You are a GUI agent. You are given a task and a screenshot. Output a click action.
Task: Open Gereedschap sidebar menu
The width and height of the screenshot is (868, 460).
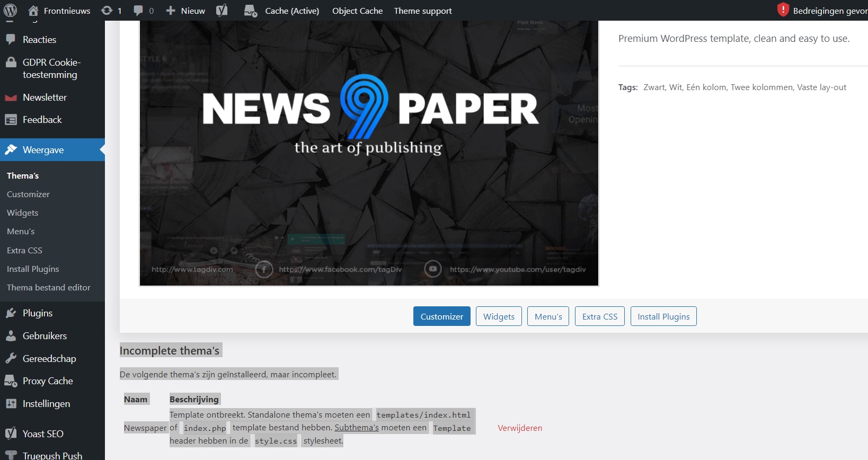click(49, 359)
